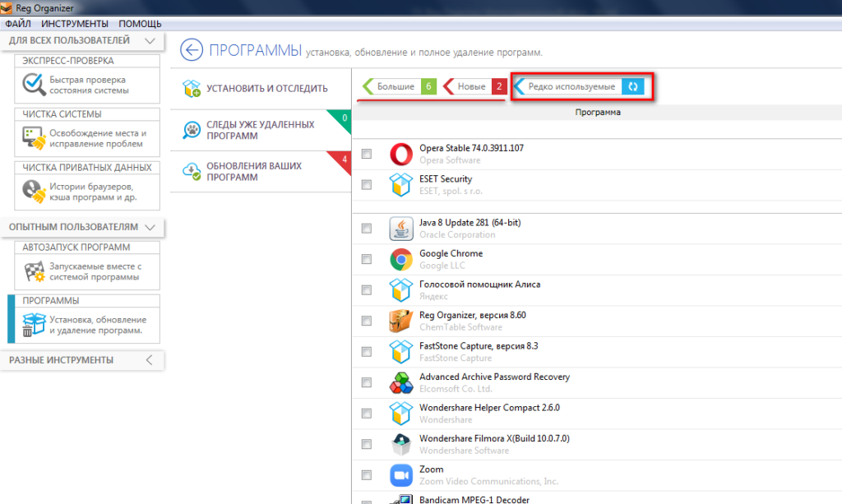Click the back arrow next to ПРОГРАММЫ
Screen dimensions: 842x504
(191, 50)
